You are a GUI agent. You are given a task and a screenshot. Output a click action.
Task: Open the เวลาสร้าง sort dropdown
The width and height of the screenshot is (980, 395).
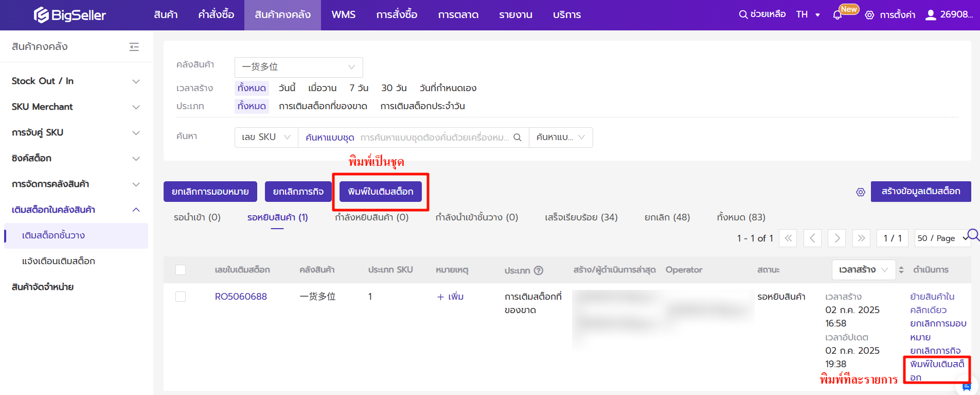coord(863,270)
